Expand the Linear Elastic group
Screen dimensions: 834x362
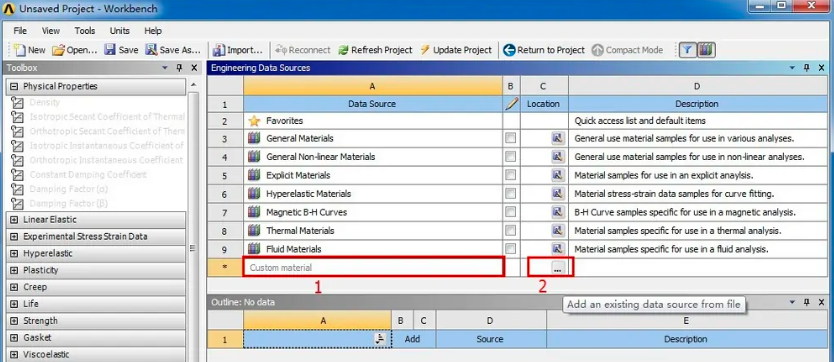(14, 220)
